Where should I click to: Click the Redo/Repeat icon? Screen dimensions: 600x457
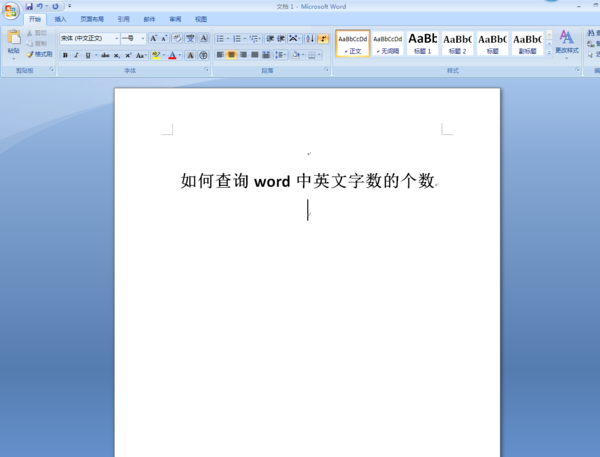click(x=55, y=6)
